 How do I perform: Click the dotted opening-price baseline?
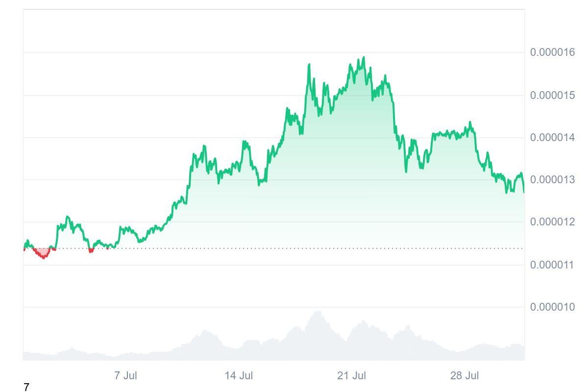click(294, 248)
